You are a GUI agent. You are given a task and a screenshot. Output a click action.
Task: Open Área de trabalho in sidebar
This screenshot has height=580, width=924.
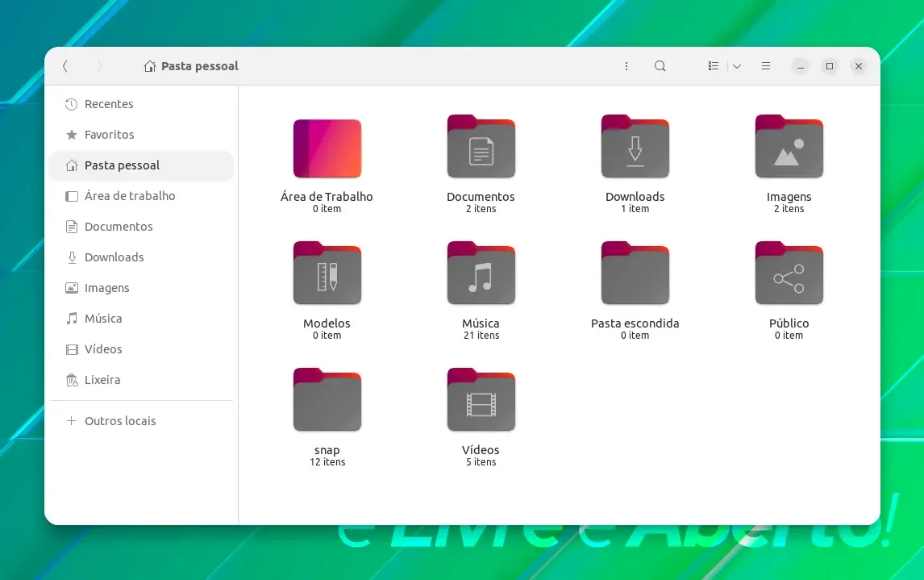point(141,196)
